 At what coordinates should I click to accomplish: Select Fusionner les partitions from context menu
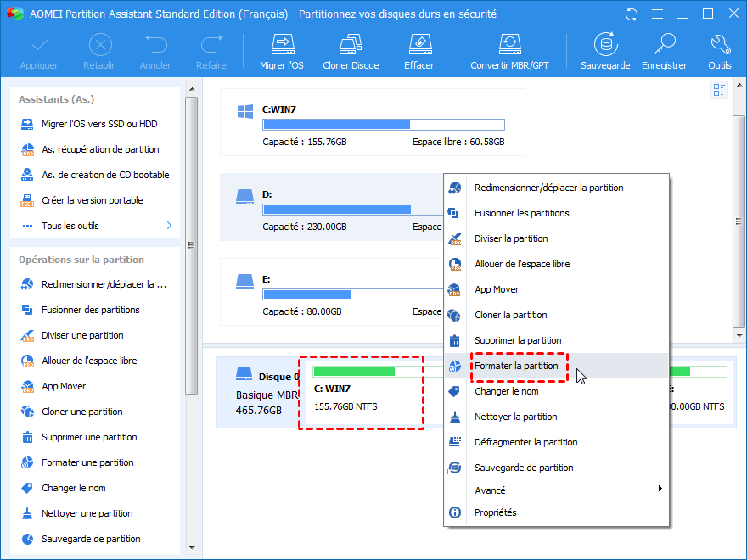tap(557, 213)
